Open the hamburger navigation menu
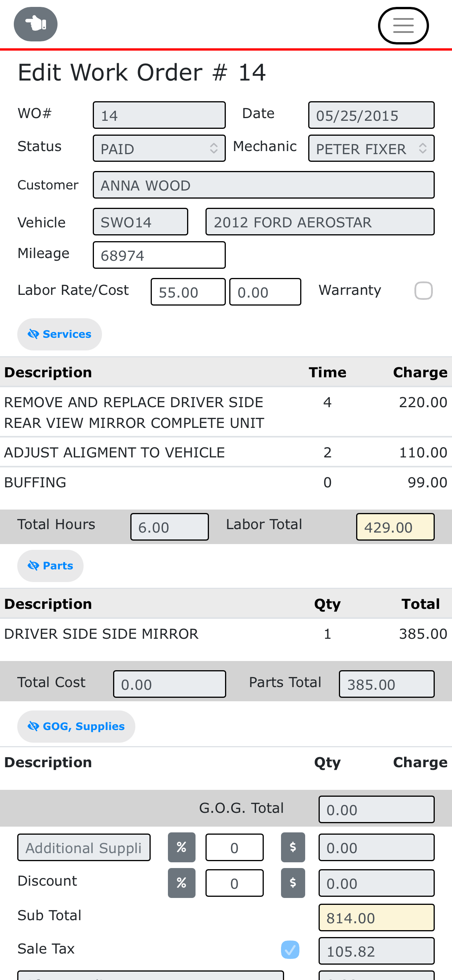452x980 pixels. coord(403,26)
